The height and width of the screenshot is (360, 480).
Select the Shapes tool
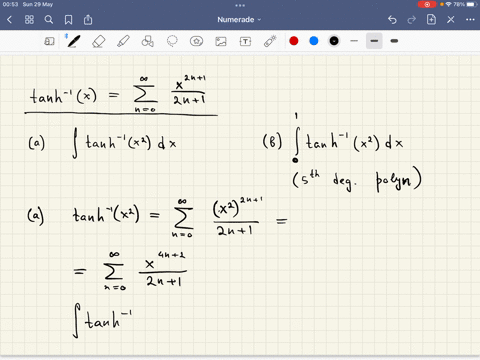(148, 41)
